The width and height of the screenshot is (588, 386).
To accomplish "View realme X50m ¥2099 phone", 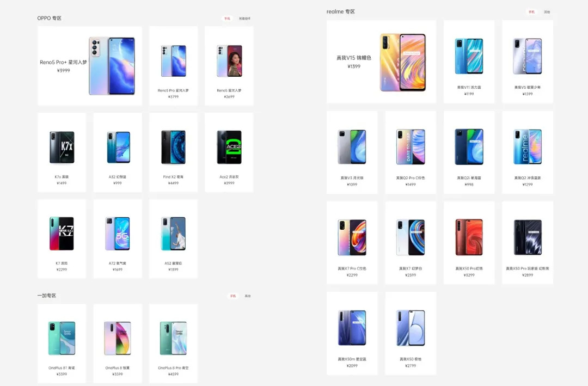I will point(352,334).
